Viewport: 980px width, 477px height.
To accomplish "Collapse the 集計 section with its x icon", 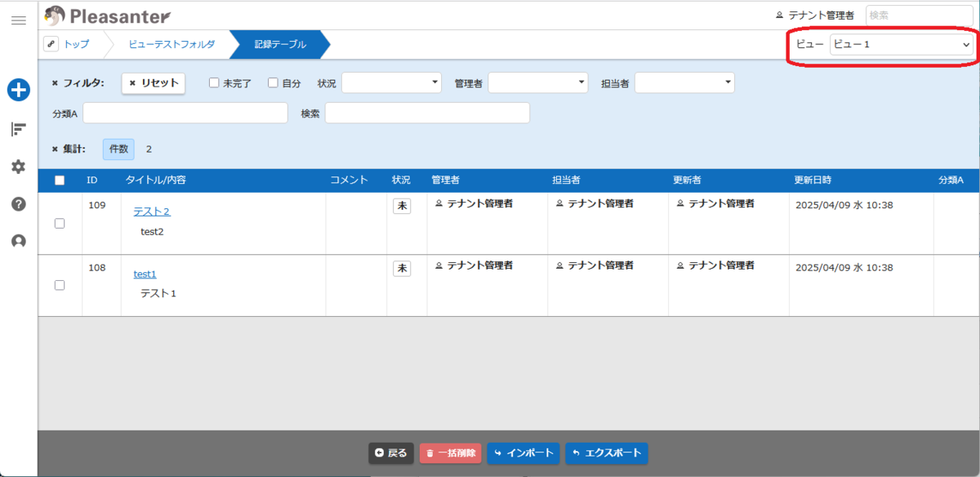I will 55,149.
